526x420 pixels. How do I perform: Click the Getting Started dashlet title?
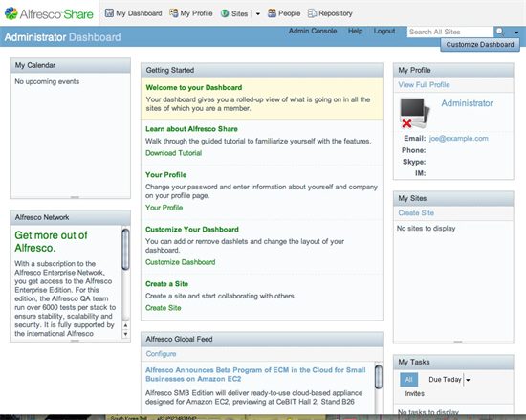point(169,70)
